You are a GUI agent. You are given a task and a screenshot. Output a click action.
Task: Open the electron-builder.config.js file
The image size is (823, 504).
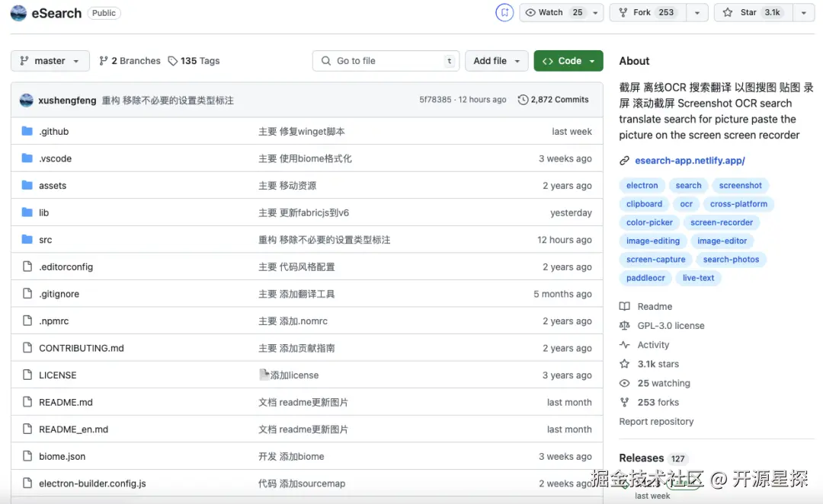tap(92, 483)
